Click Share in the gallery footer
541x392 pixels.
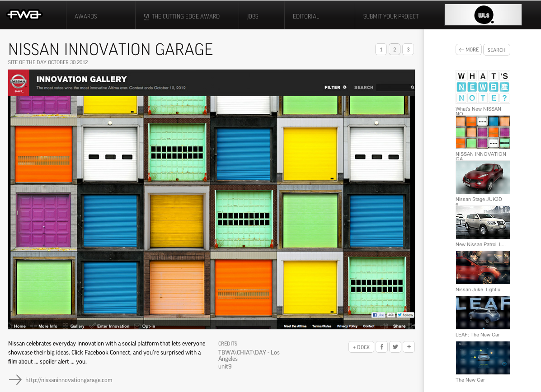(399, 326)
